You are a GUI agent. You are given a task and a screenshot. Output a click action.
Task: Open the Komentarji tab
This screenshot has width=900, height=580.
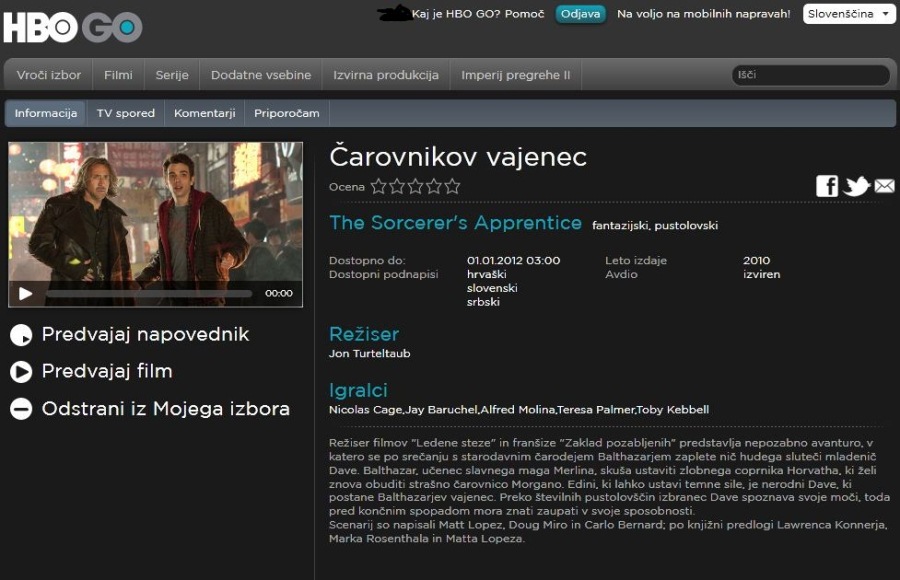(205, 113)
